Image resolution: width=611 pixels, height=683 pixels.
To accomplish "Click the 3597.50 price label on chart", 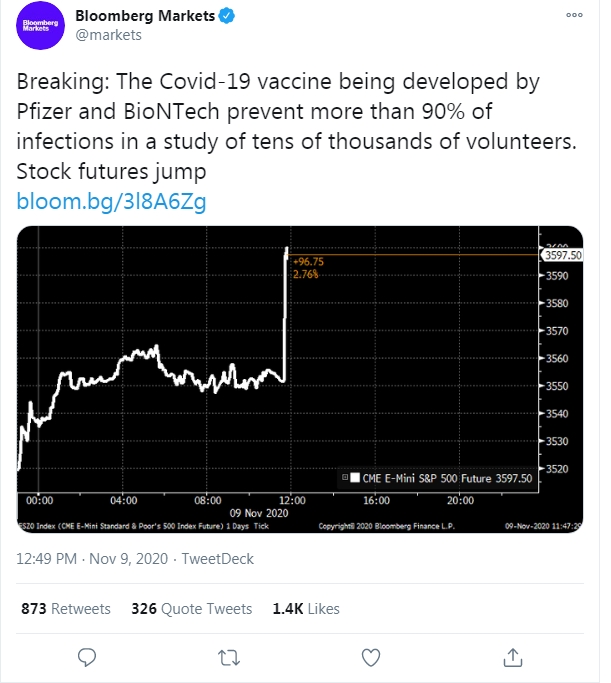I will point(562,255).
